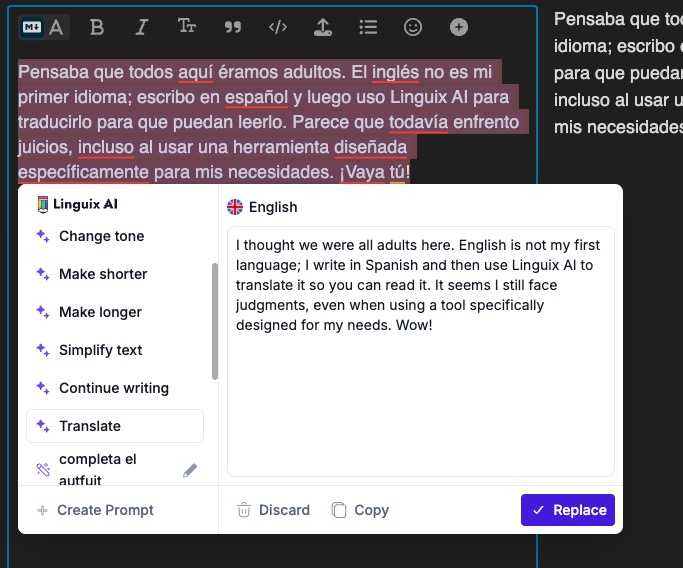The height and width of the screenshot is (568, 683).
Task: Click the trash icon in Discard
Action: coord(243,510)
